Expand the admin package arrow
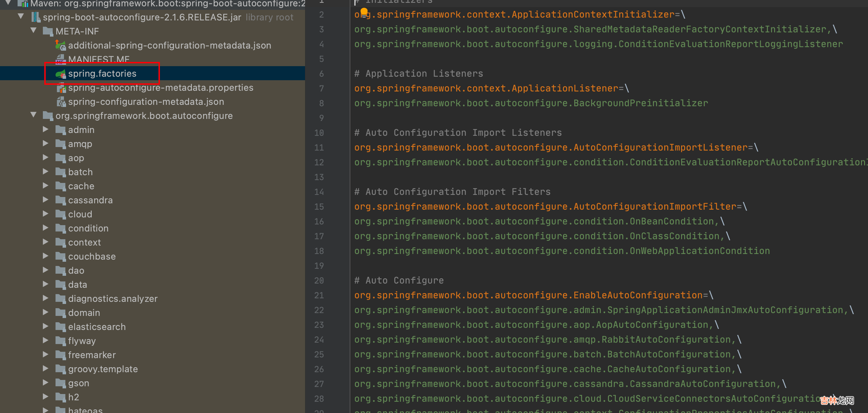The width and height of the screenshot is (868, 413). (46, 129)
